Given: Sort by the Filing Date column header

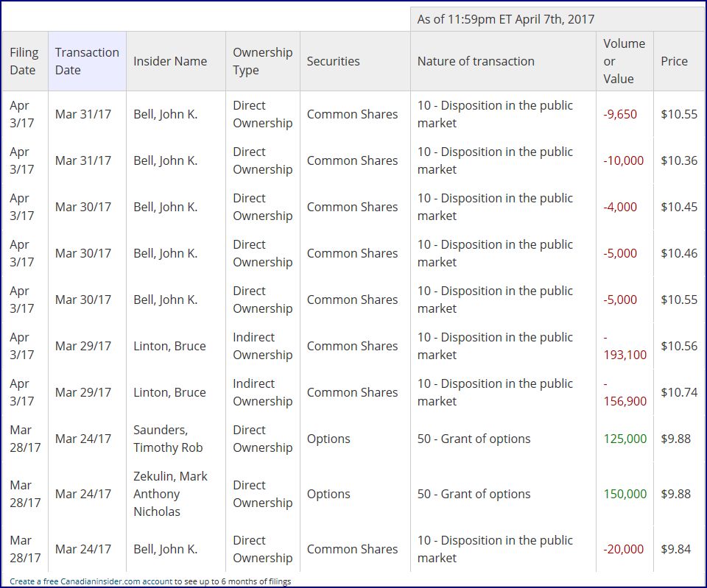Looking at the screenshot, I should pyautogui.click(x=24, y=61).
